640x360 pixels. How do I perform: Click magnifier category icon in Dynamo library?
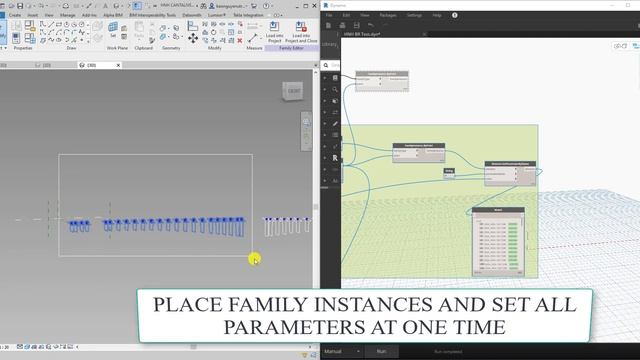click(335, 89)
